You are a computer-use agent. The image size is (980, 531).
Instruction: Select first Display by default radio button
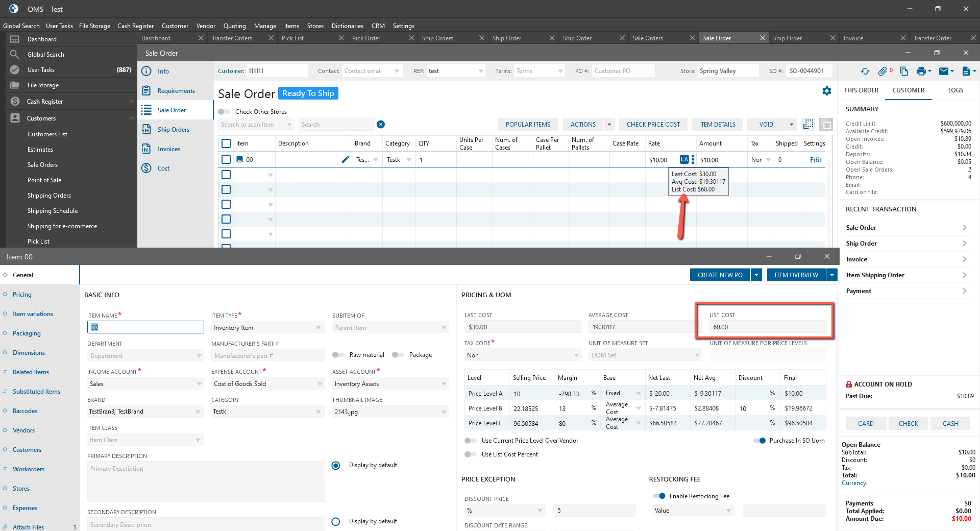click(336, 466)
